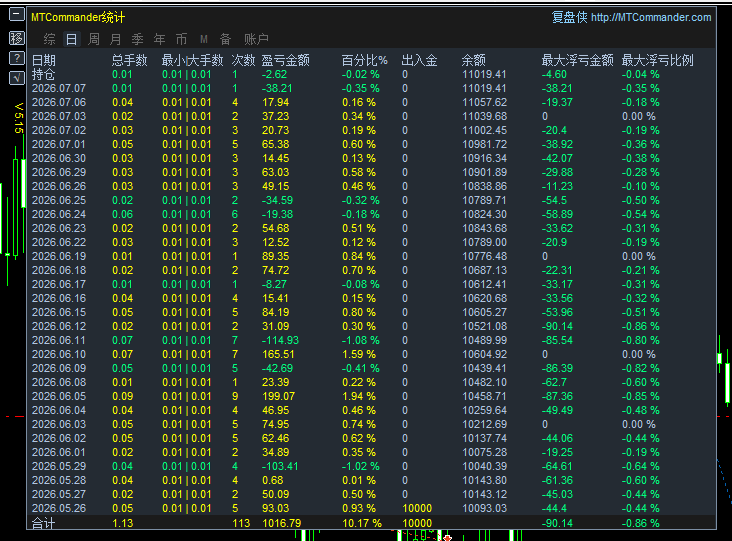
Task: Click the 次数 column header
Action: (243, 60)
